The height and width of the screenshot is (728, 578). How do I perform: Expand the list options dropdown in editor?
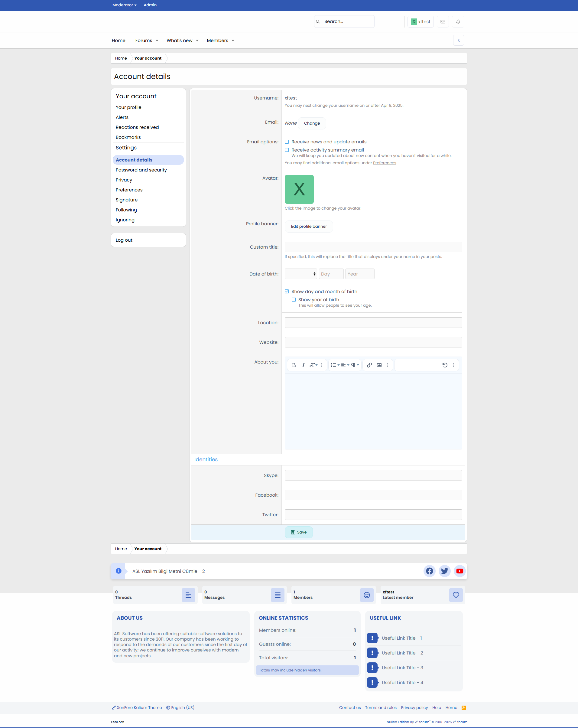335,365
